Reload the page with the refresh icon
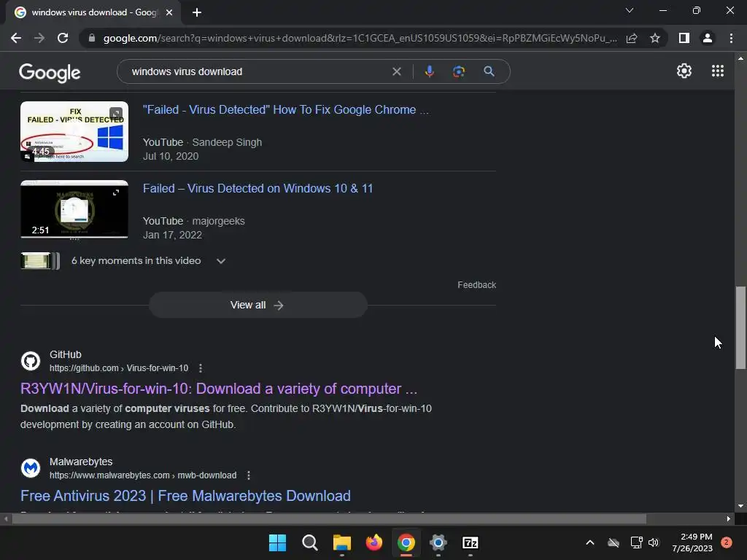 pos(63,38)
